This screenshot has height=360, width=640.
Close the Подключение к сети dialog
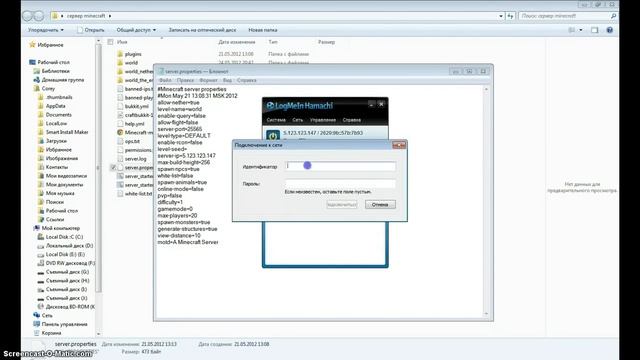[399, 145]
